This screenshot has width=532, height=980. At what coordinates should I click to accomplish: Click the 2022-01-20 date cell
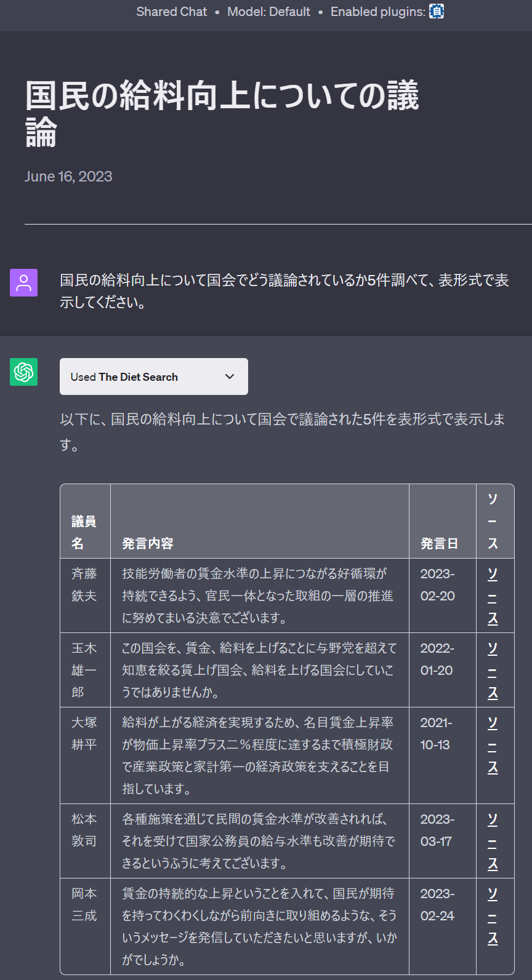tap(437, 659)
